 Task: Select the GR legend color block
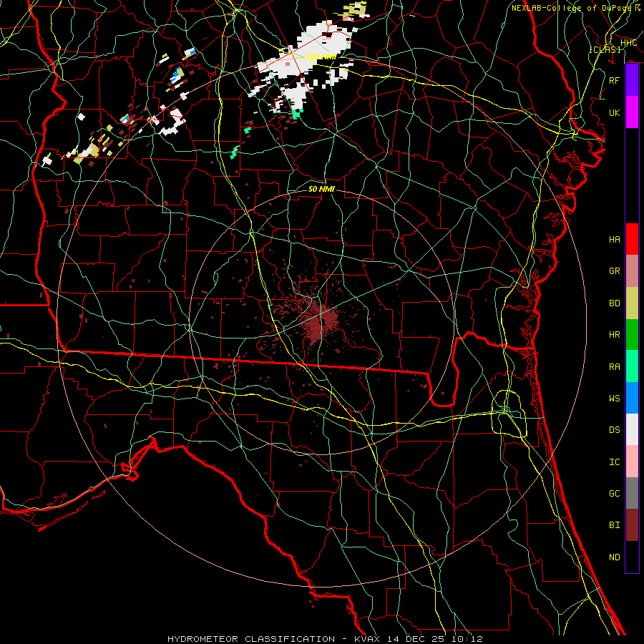pyautogui.click(x=632, y=271)
